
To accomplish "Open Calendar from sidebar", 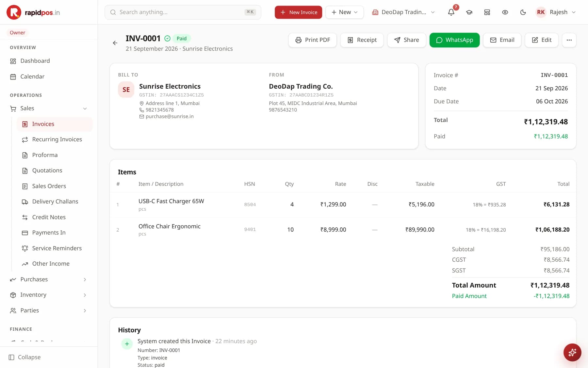I will point(49,77).
